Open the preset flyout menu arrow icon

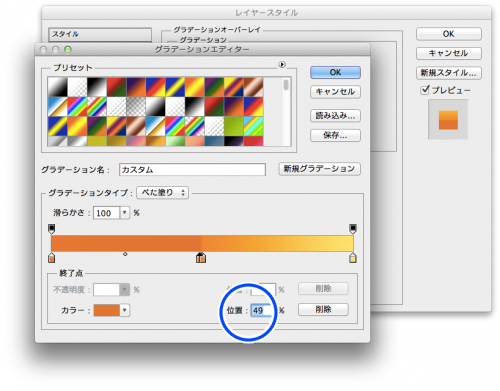point(282,64)
